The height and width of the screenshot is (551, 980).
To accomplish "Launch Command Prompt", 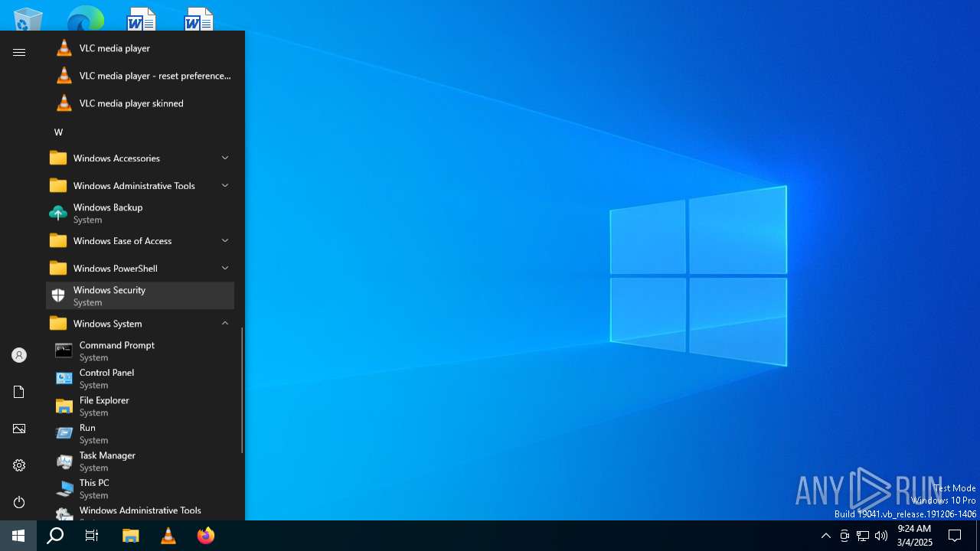I will point(140,351).
